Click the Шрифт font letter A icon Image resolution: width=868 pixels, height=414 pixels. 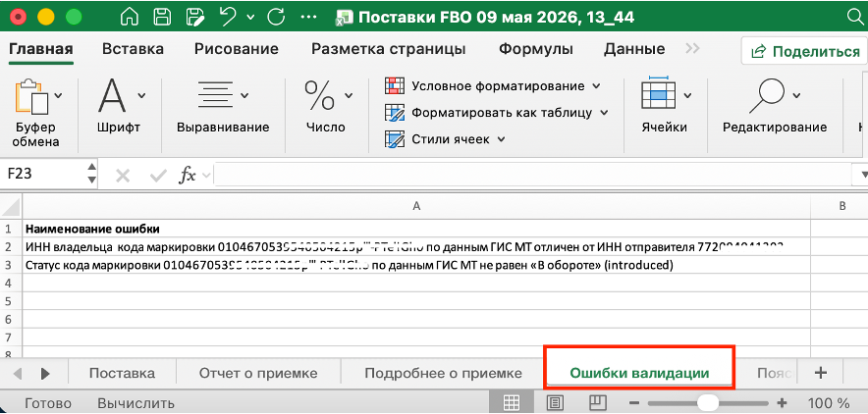(x=112, y=95)
